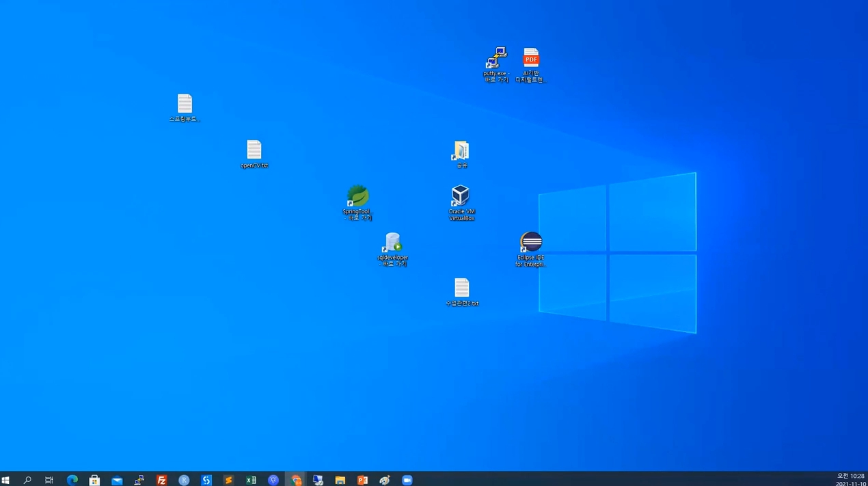The image size is (868, 486).
Task: Click the taskbar clock showing 10:28
Action: [x=850, y=480]
